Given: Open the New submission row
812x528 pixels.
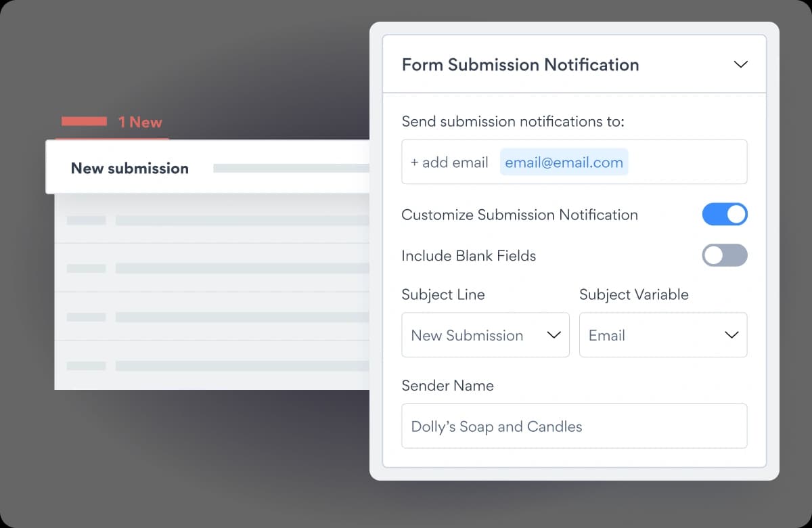Looking at the screenshot, I should pyautogui.click(x=208, y=167).
